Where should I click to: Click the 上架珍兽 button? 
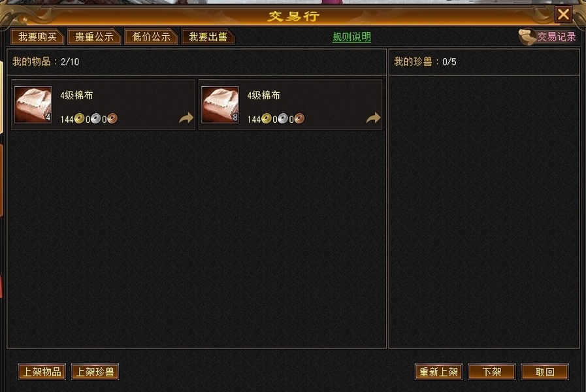(95, 372)
